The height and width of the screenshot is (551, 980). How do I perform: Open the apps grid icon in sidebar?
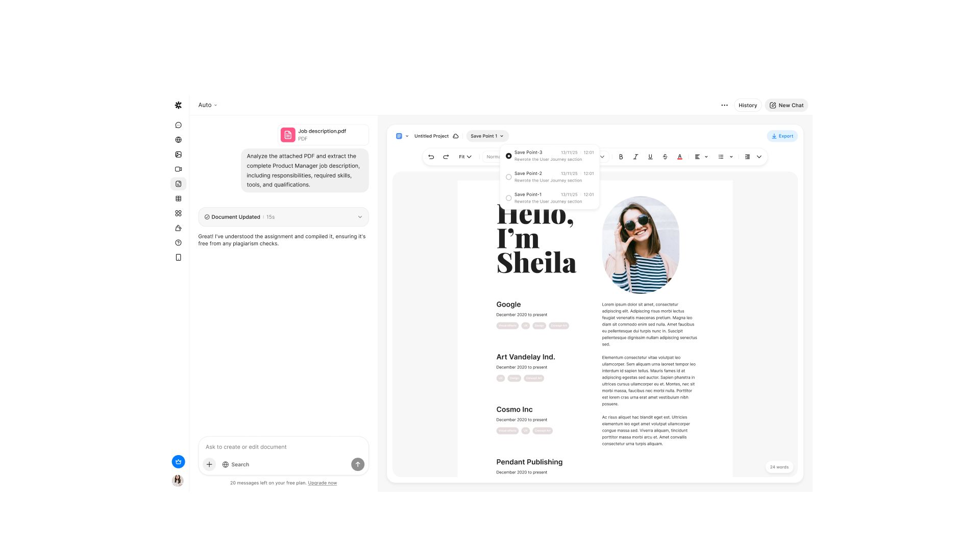(x=178, y=213)
